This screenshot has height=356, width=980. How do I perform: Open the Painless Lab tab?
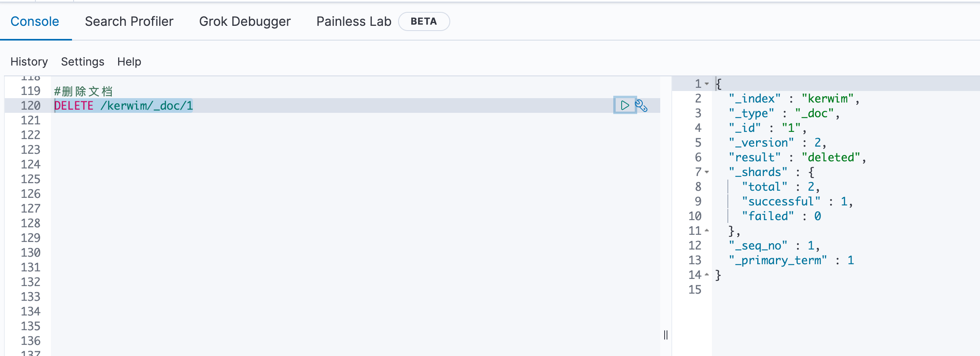tap(354, 21)
